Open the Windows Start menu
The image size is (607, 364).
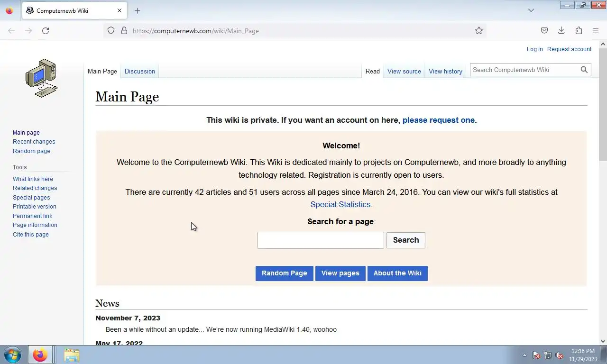(x=13, y=355)
